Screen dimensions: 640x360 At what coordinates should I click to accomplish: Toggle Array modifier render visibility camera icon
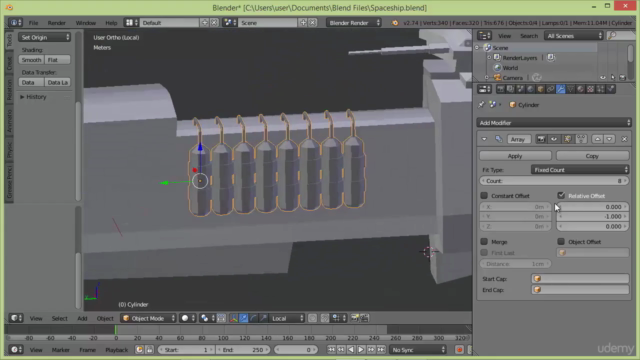[x=541, y=139]
